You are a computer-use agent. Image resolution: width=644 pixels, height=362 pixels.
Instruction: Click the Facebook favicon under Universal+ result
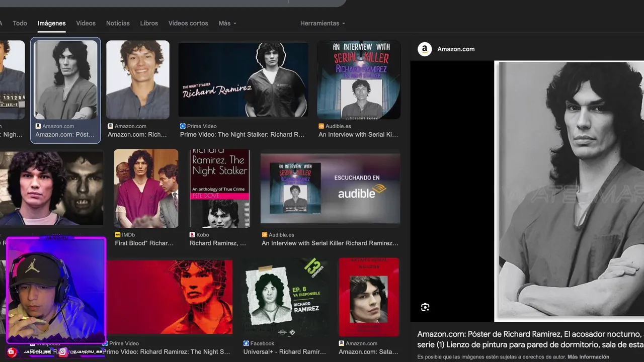pyautogui.click(x=246, y=343)
